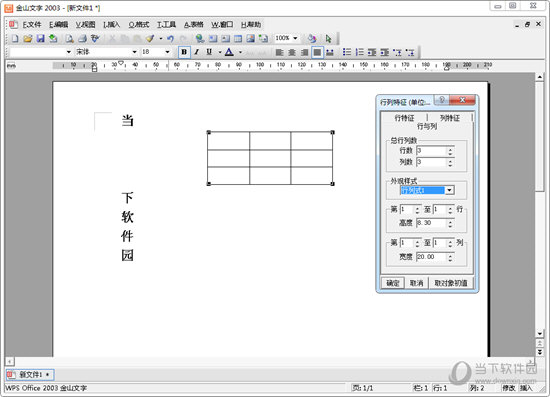Image resolution: width=550 pixels, height=397 pixels.
Task: Open the 窗口 Window menu
Action: [x=222, y=25]
